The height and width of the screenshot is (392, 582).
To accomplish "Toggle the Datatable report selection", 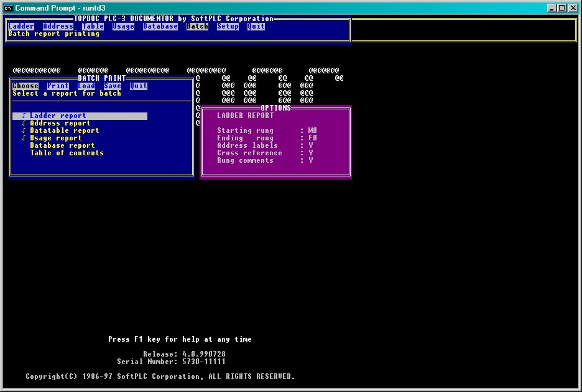I will 59,130.
